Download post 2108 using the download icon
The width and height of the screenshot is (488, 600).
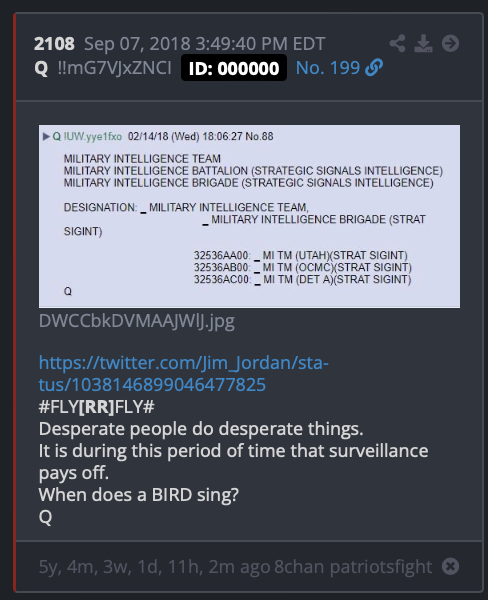(x=423, y=43)
